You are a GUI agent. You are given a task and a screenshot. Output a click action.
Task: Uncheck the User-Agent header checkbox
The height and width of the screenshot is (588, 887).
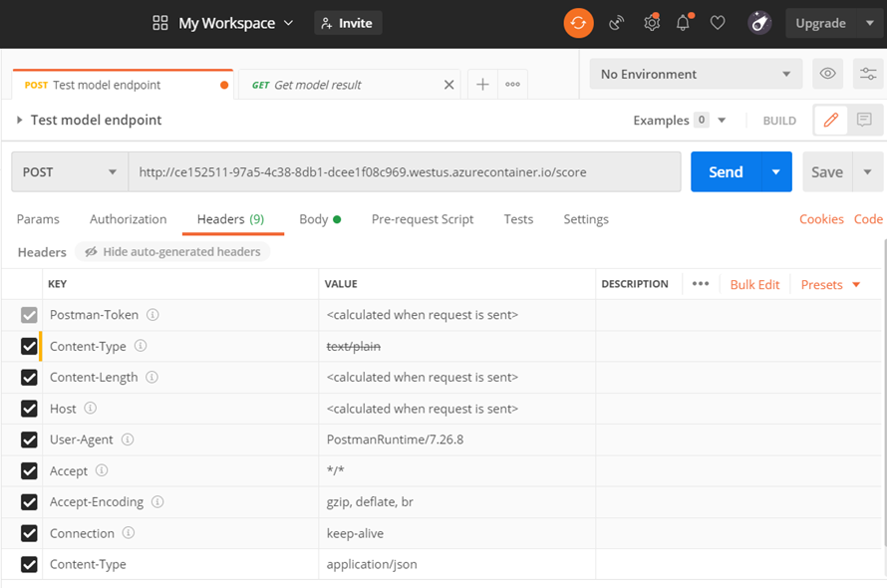coord(29,440)
